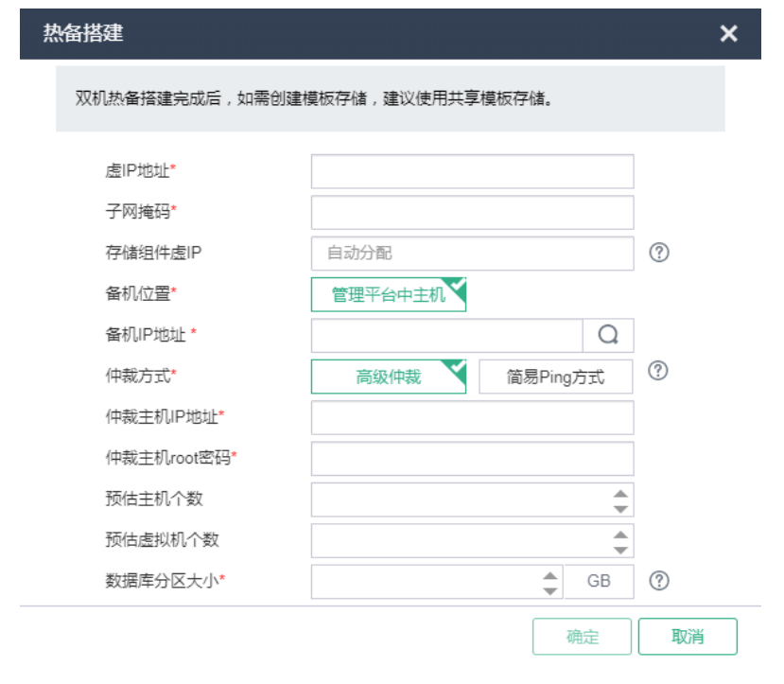The height and width of the screenshot is (684, 784).
Task: Click help icon beside 数据库分区大小
Action: pos(659,581)
